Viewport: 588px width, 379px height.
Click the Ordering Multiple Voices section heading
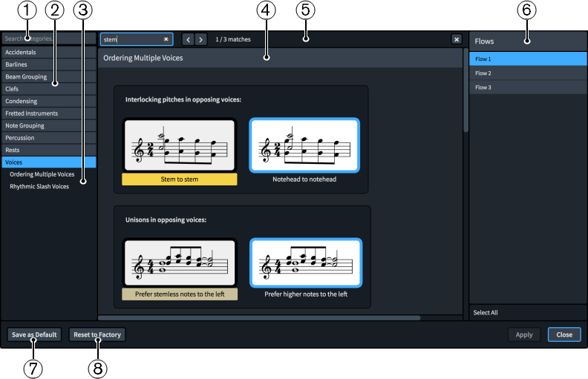pos(143,58)
